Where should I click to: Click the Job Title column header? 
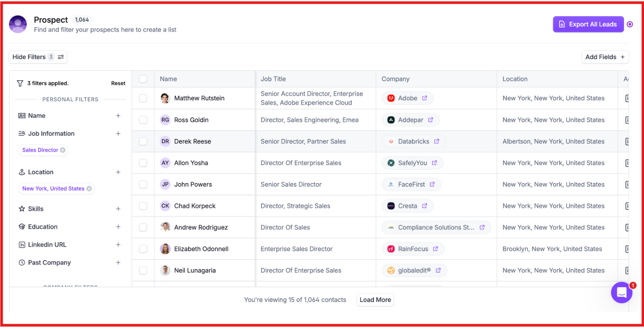click(316, 79)
